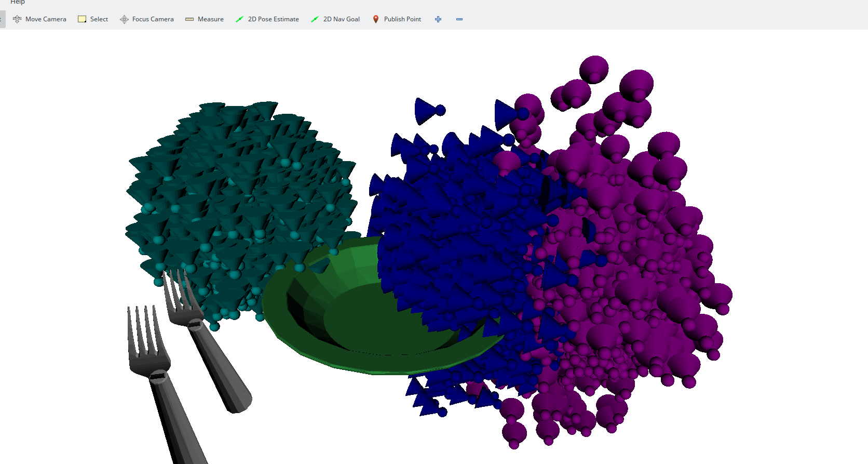
Task: Click the rear fork's tines
Action: click(x=177, y=291)
